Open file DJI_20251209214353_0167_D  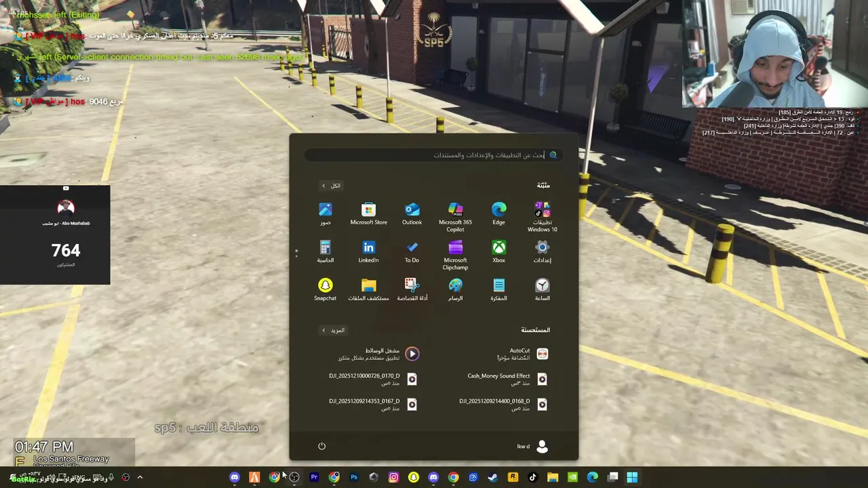coord(374,404)
